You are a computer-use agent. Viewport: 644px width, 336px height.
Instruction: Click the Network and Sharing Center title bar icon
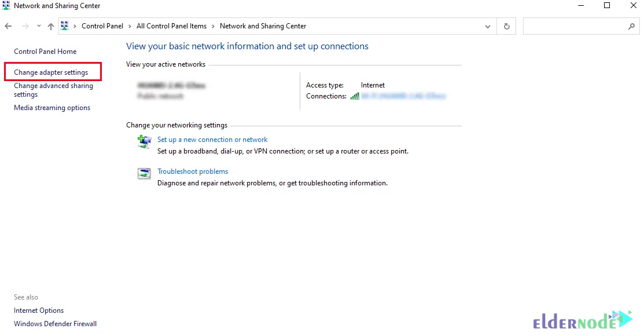click(6, 5)
